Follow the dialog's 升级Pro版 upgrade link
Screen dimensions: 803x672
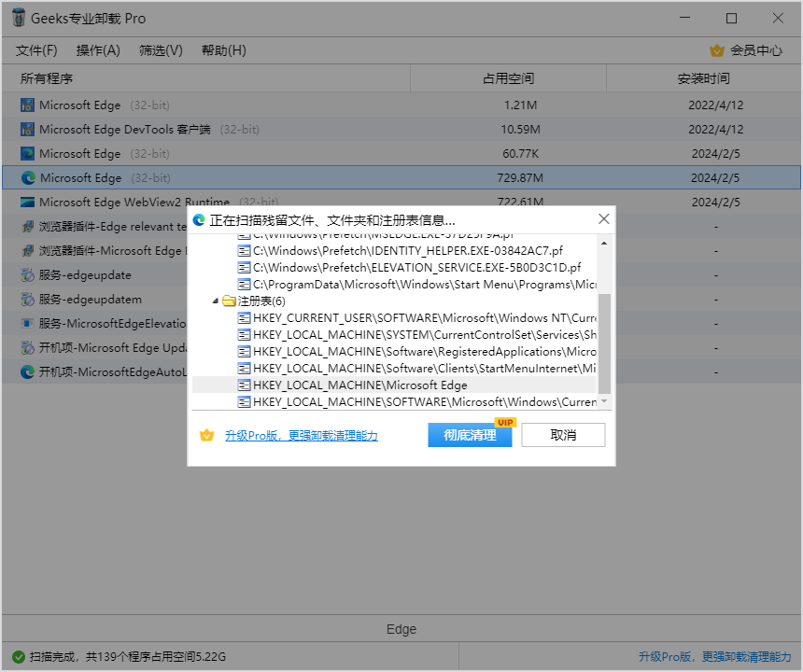[x=301, y=435]
